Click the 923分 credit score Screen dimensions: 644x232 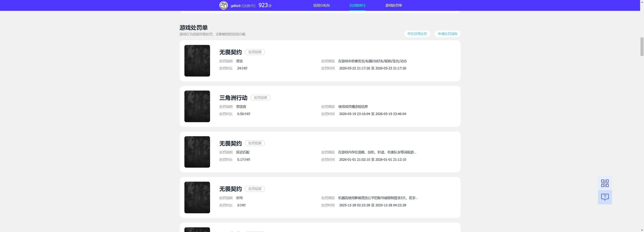(265, 5)
